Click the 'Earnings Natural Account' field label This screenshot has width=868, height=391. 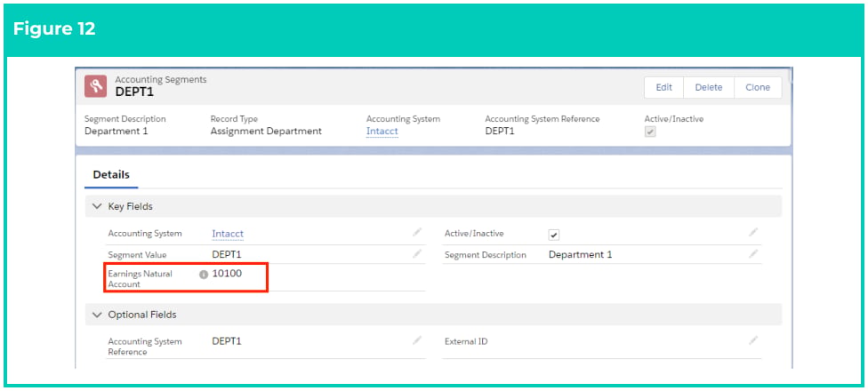pos(140,279)
